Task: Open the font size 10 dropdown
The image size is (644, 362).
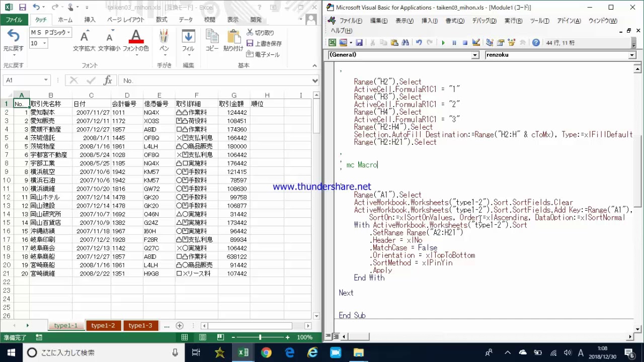Action: (x=45, y=44)
